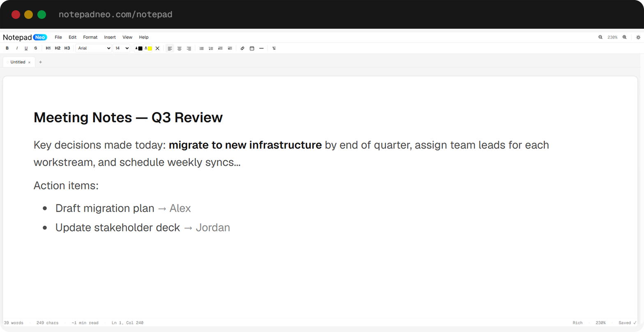Center align the text
The image size is (644, 332).
(x=179, y=48)
